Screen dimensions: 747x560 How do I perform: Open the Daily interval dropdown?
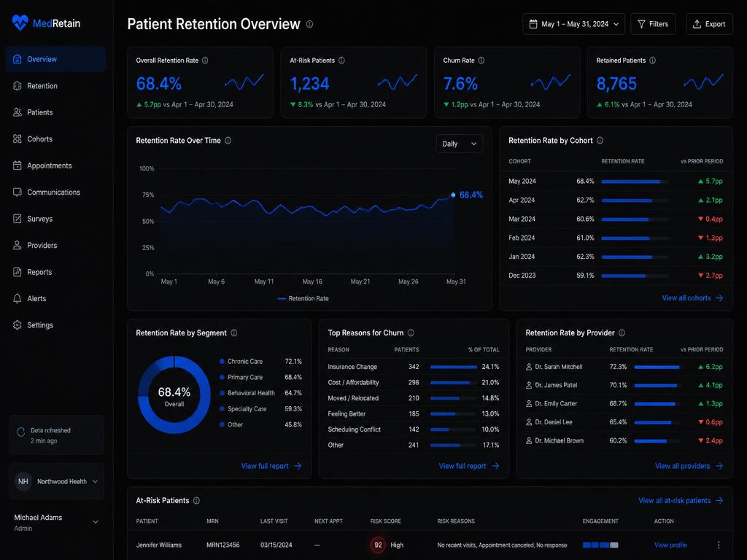[x=460, y=144]
